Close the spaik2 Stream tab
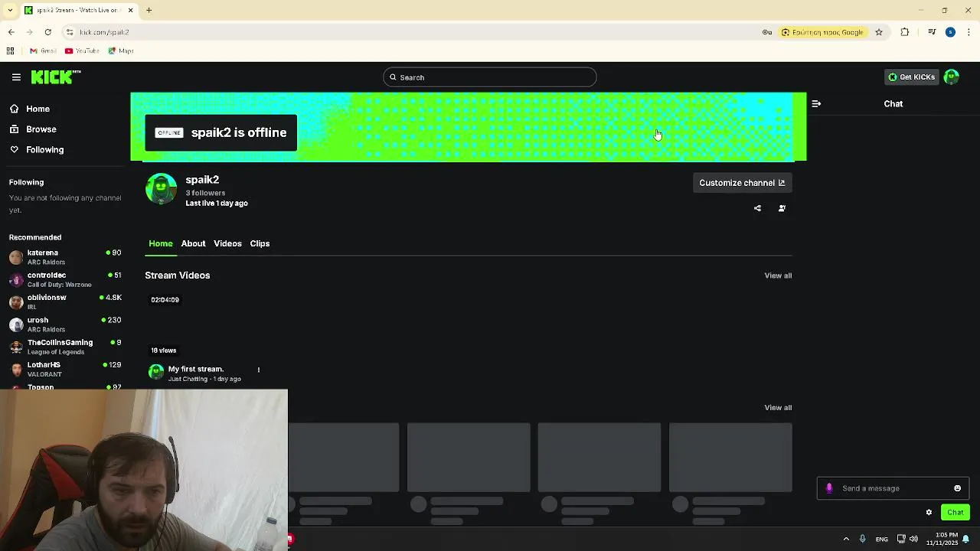Viewport: 980px width, 551px height. (130, 11)
